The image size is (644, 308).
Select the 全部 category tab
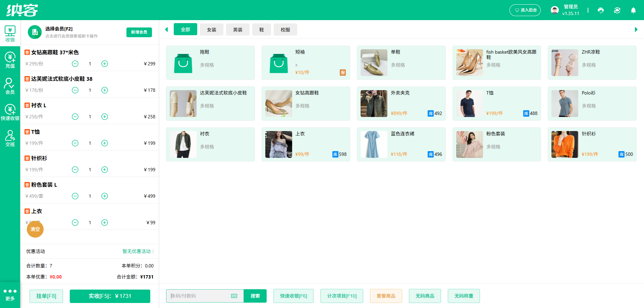(185, 29)
